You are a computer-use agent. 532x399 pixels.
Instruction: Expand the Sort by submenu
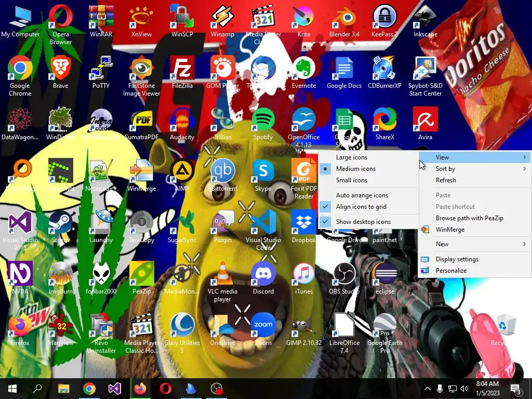[475, 169]
